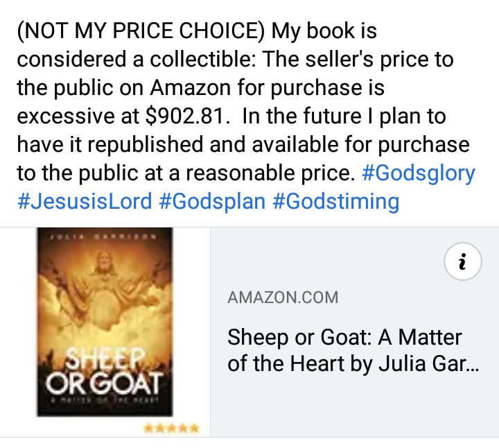Tap the #Godsplan hashtag
499x448 pixels.
pos(212,201)
